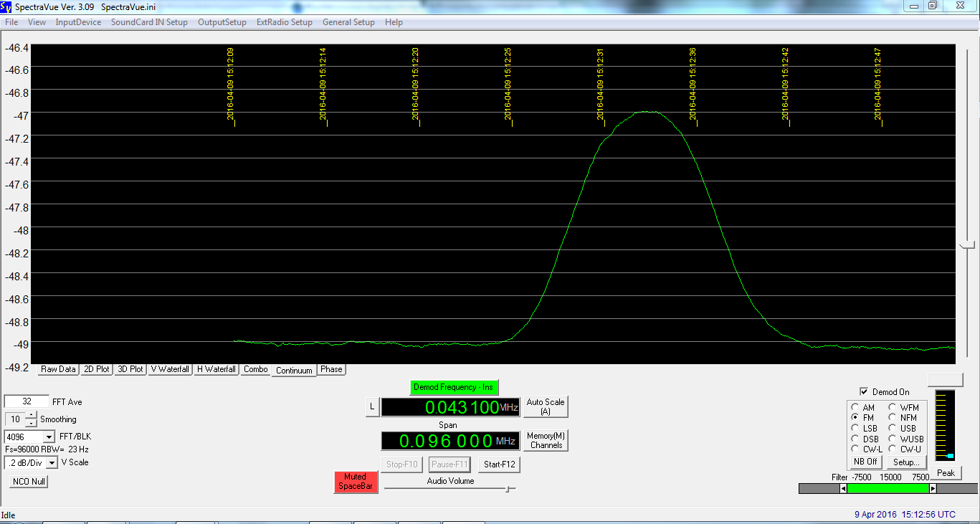Click the Peak button

pyautogui.click(x=946, y=473)
